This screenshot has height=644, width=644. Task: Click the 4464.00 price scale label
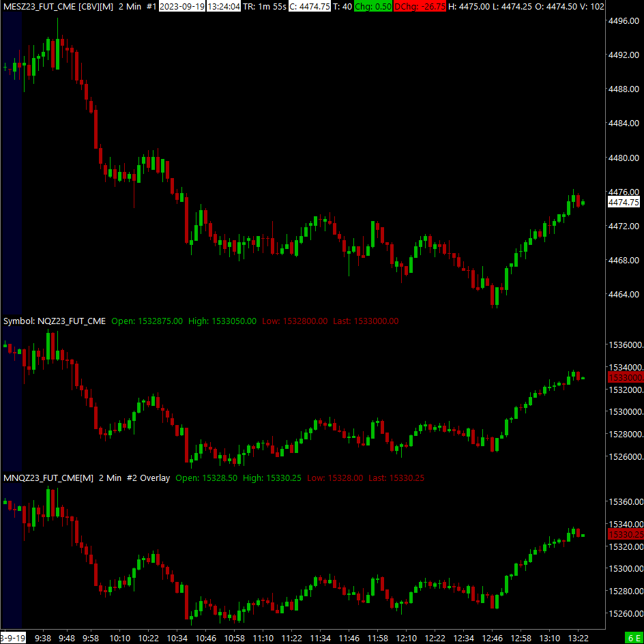coord(625,294)
